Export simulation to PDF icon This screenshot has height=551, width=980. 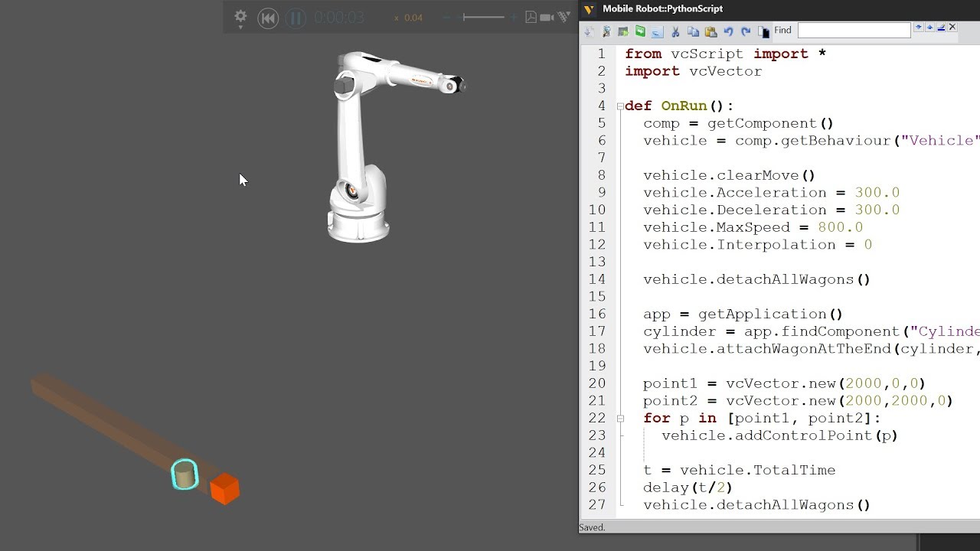pyautogui.click(x=531, y=17)
